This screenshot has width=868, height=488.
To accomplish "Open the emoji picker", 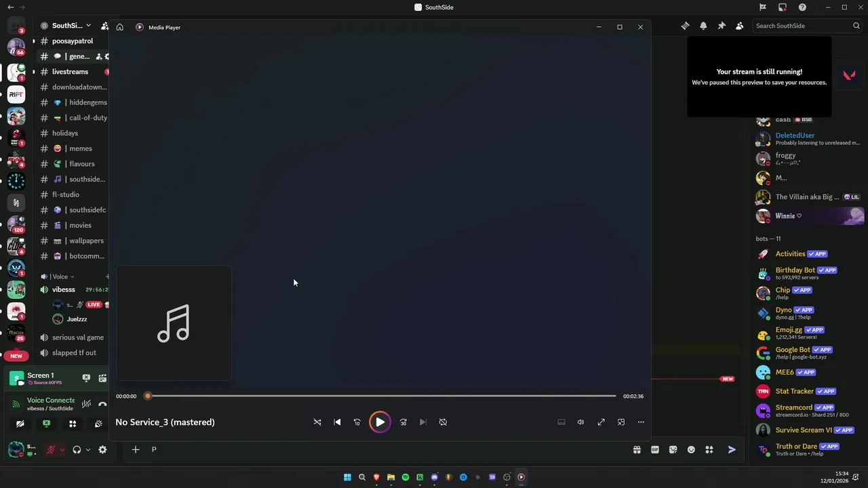I will [x=691, y=449].
